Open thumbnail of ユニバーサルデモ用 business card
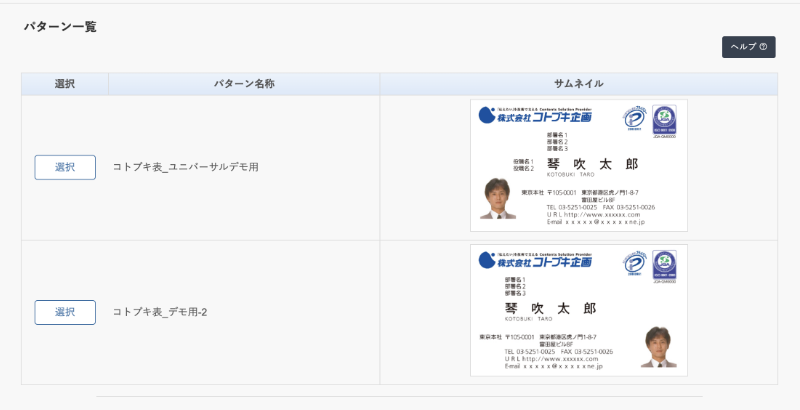 (x=579, y=165)
